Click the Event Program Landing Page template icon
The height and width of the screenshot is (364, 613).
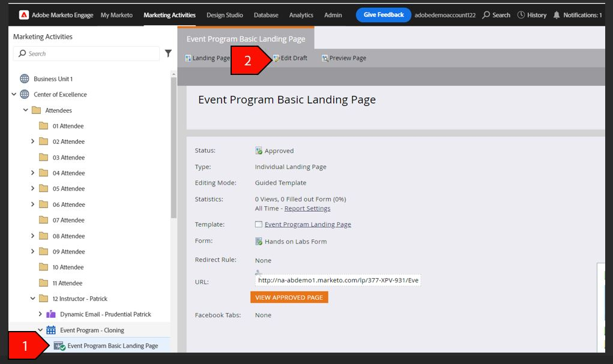pos(258,224)
